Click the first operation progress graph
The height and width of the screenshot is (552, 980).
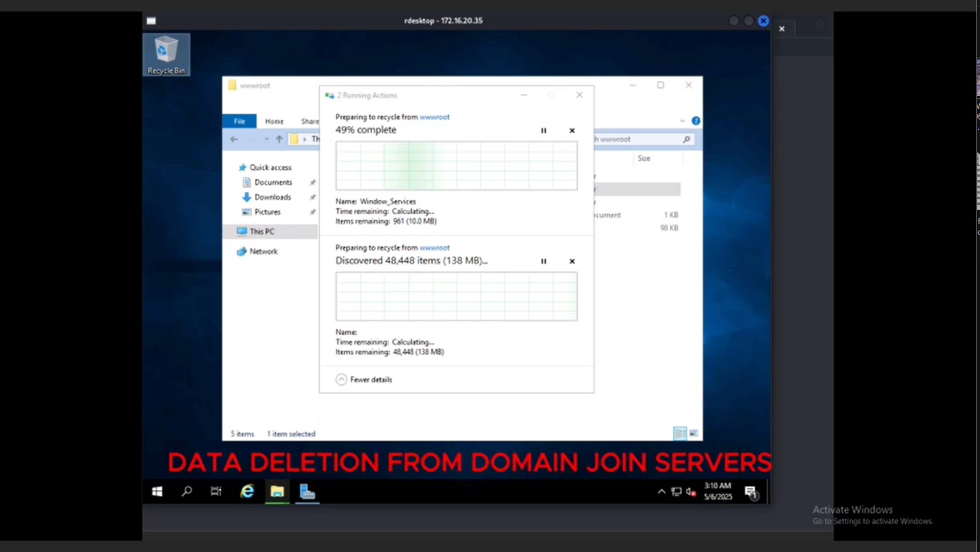(x=456, y=166)
